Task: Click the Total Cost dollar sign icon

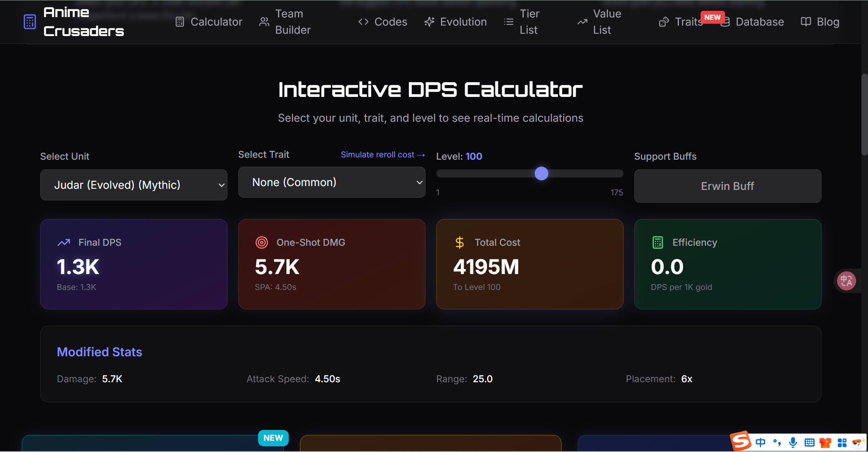Action: tap(460, 243)
